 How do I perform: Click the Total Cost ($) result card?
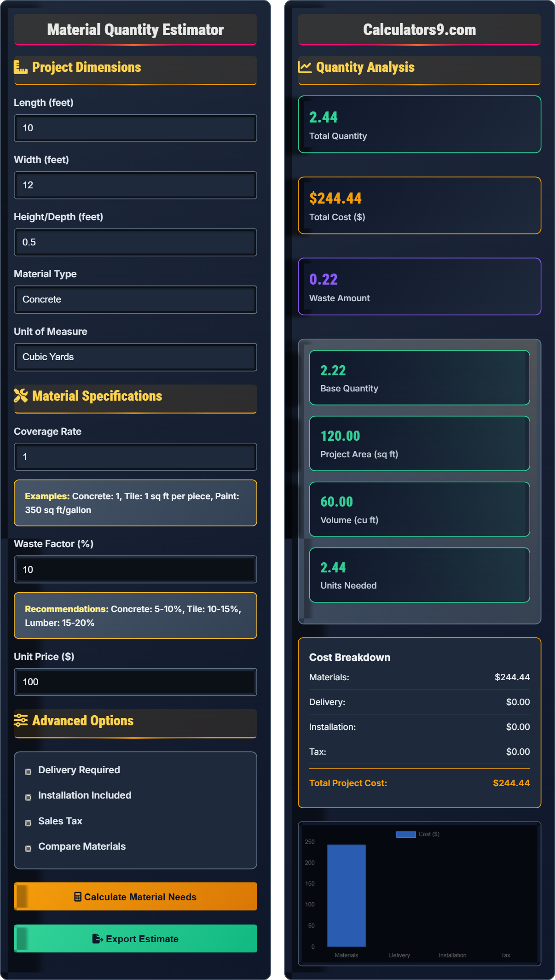[420, 205]
